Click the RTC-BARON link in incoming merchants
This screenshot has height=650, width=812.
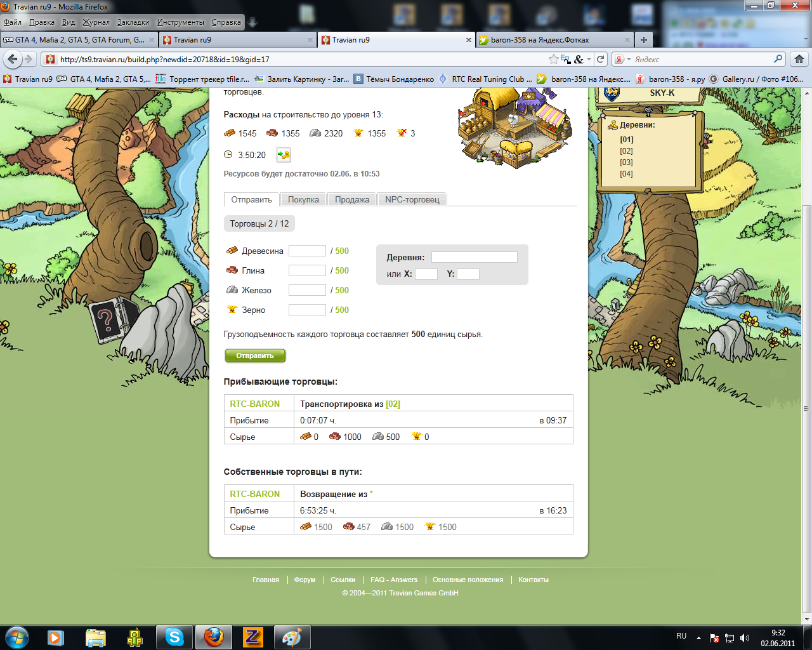click(x=254, y=404)
